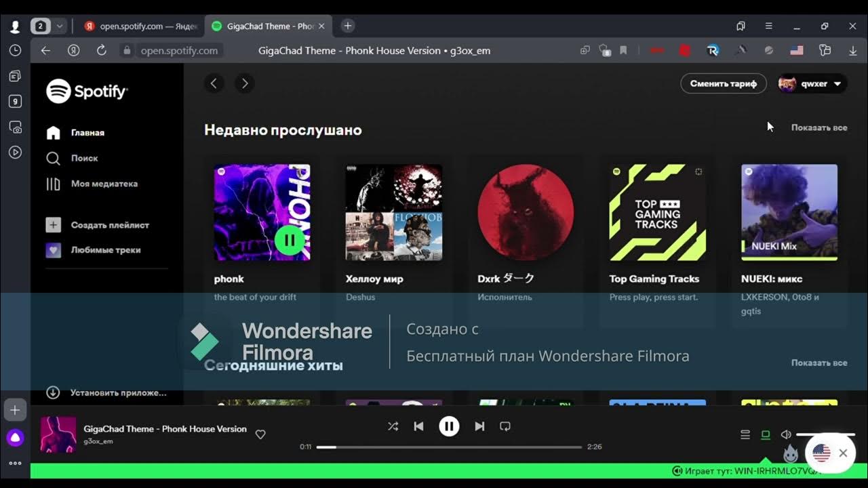Open Top Gaming Tracks cover

(x=657, y=212)
